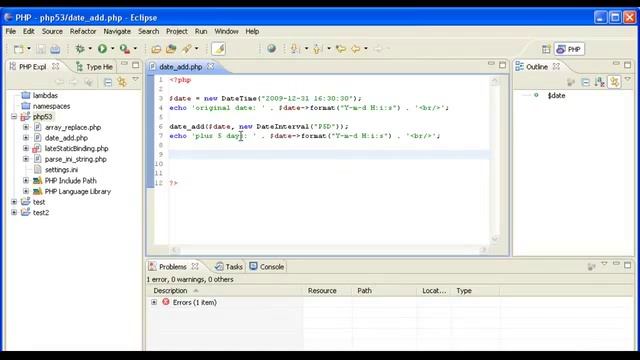Click the External Tools run icon
The image size is (640, 360).
coord(124,49)
